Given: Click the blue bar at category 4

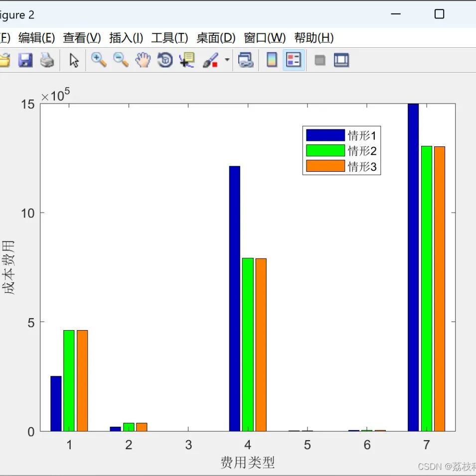Looking at the screenshot, I should [234, 299].
